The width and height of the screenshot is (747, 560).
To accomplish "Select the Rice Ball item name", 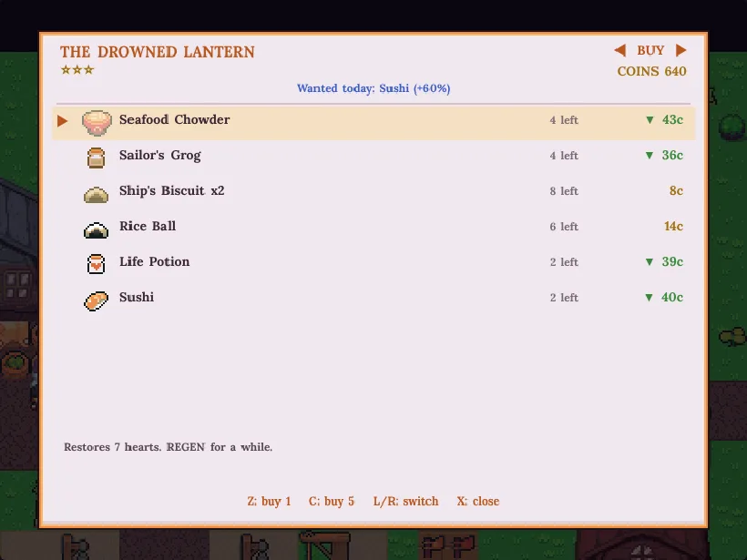I will coord(148,226).
